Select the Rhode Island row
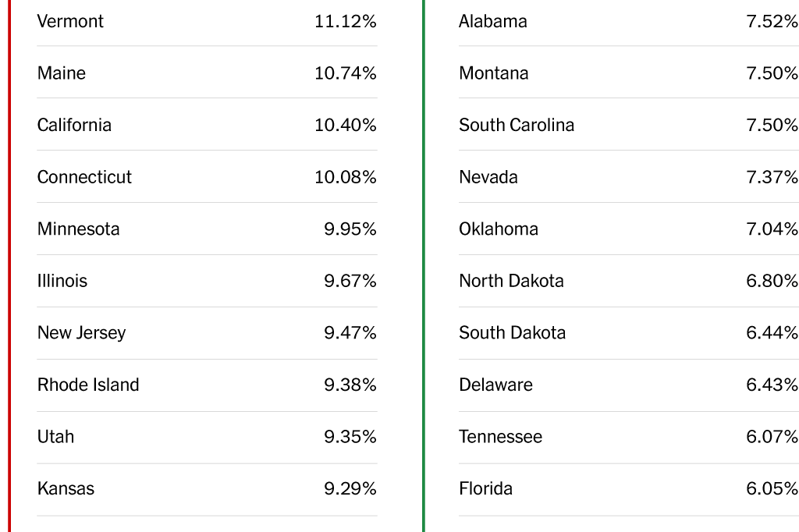The image size is (799, 532). (x=88, y=385)
